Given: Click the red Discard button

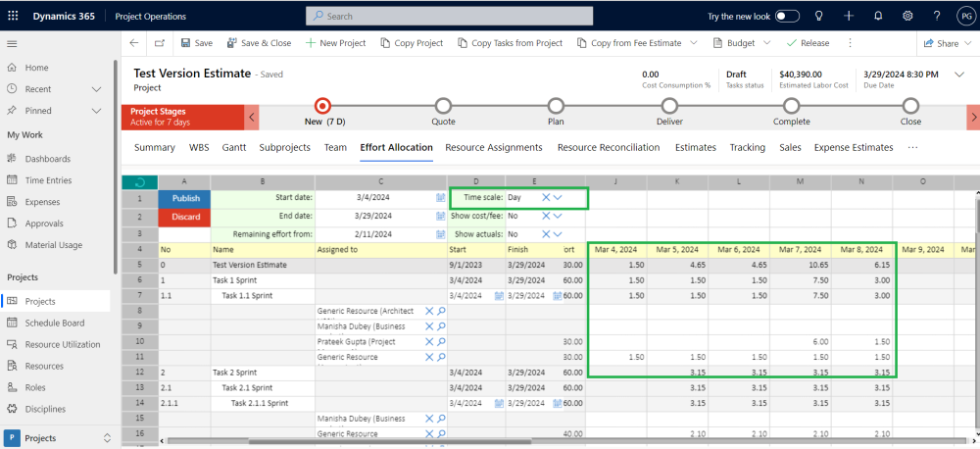Looking at the screenshot, I should coord(185,216).
